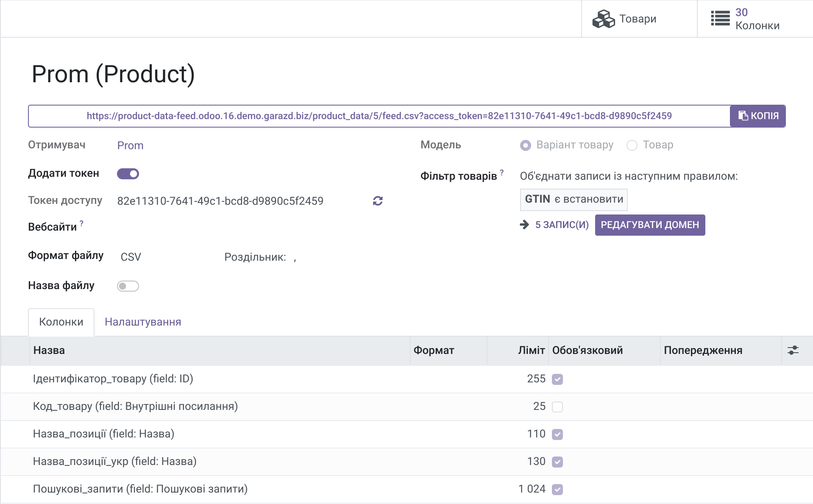Viewport: 813px width, 504px height.
Task: Click the КОПІЯ button
Action: click(757, 116)
